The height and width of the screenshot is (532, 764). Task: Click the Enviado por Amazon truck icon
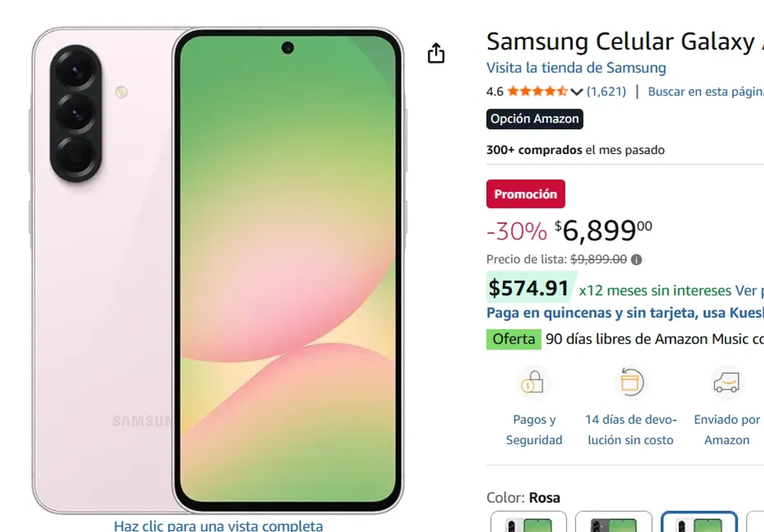point(726,382)
